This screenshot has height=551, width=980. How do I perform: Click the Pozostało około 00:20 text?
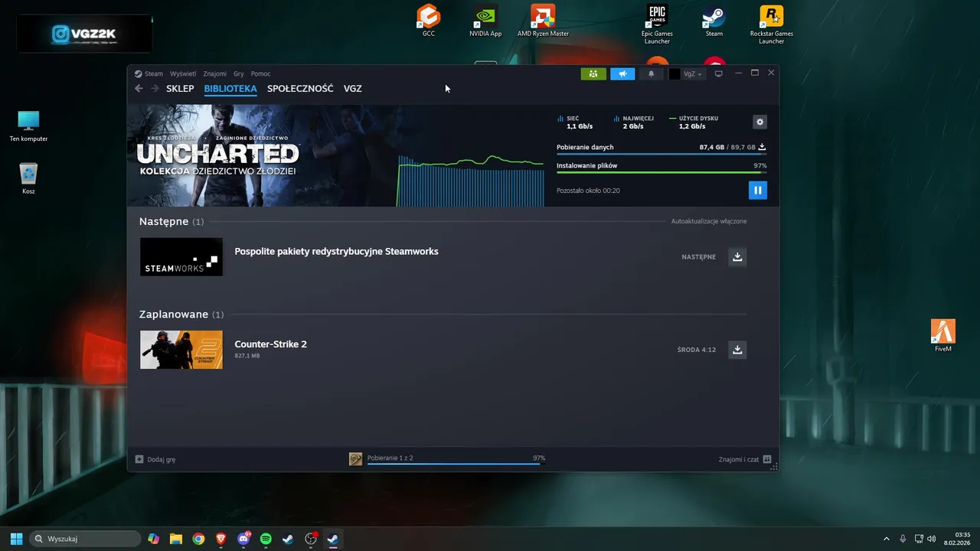coord(588,191)
